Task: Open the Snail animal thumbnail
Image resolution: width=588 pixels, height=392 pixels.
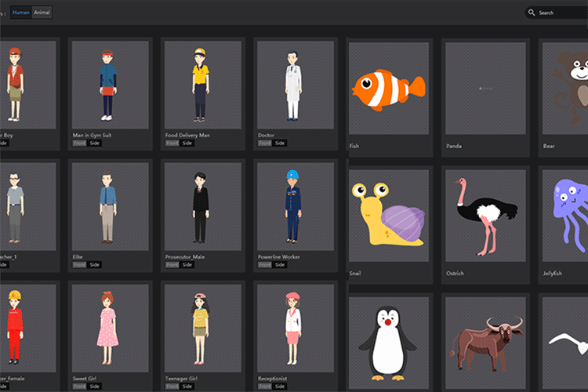Action: [387, 215]
